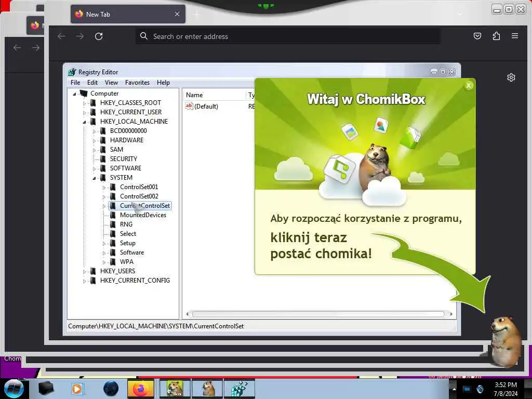The width and height of the screenshot is (532, 399).
Task: Expand the ControlSet001 key arrow
Action: 104,187
